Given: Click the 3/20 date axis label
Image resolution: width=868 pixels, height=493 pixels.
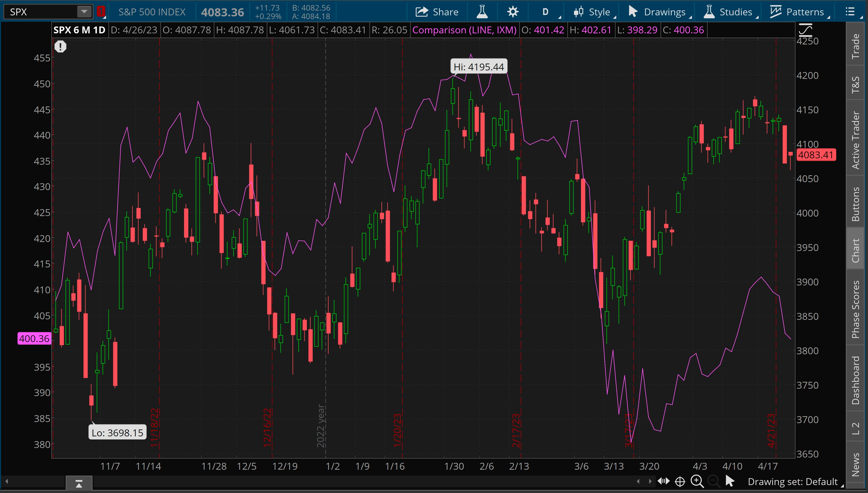Looking at the screenshot, I should pyautogui.click(x=649, y=466).
